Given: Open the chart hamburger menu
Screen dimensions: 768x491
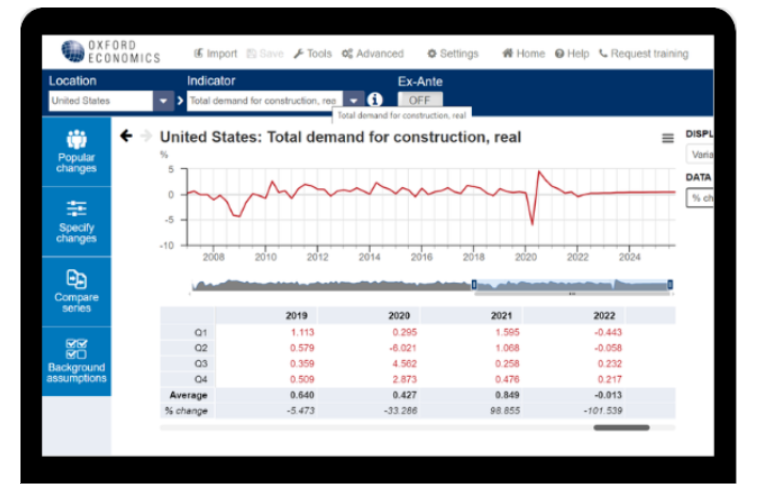Looking at the screenshot, I should [x=668, y=138].
